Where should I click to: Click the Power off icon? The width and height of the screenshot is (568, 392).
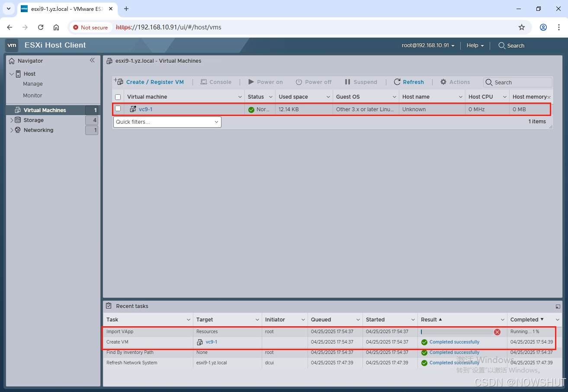click(x=299, y=82)
